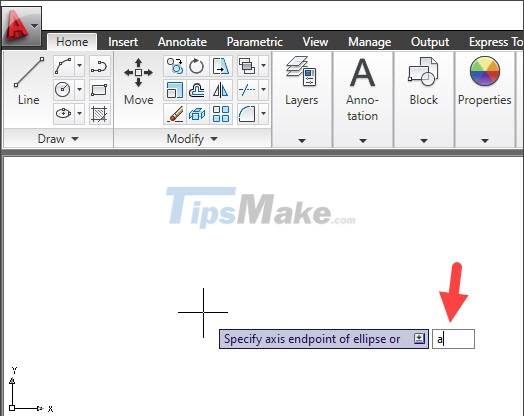Viewport: 524px width, 416px height.
Task: Open the Layers panel icon
Action: [x=301, y=71]
